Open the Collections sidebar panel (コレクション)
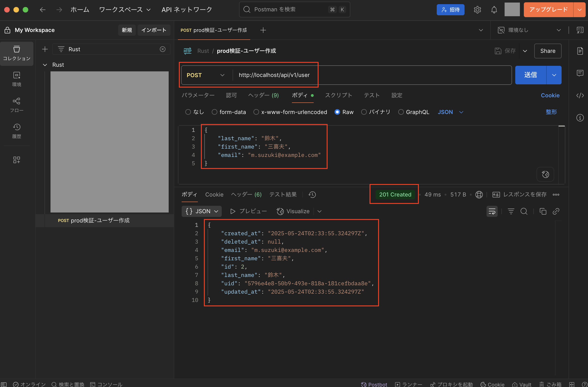 [x=16, y=53]
